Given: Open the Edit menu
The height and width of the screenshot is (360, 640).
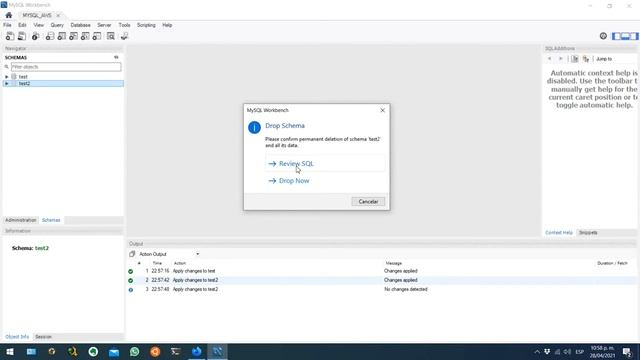Looking at the screenshot, I should tap(22, 25).
